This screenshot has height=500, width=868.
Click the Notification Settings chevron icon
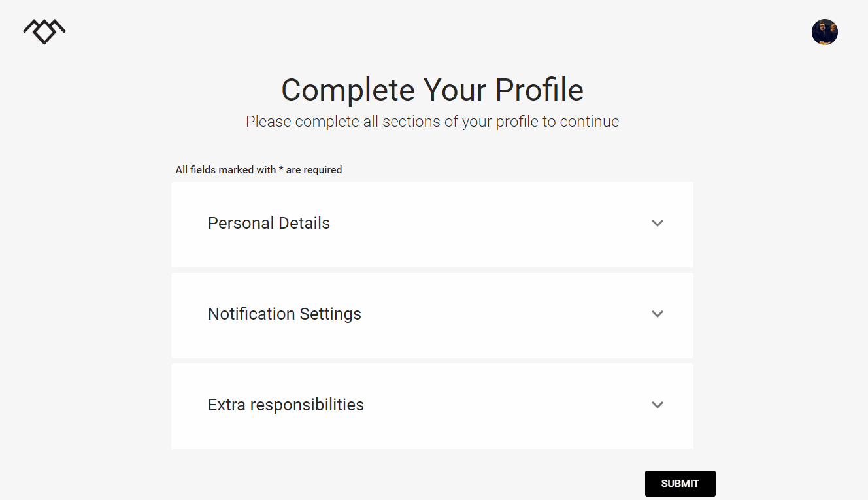(x=658, y=314)
